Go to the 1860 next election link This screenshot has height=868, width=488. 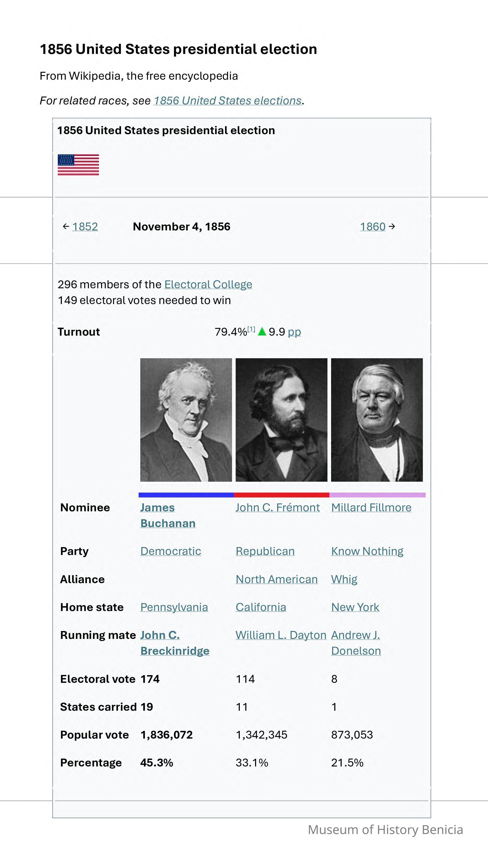(372, 226)
